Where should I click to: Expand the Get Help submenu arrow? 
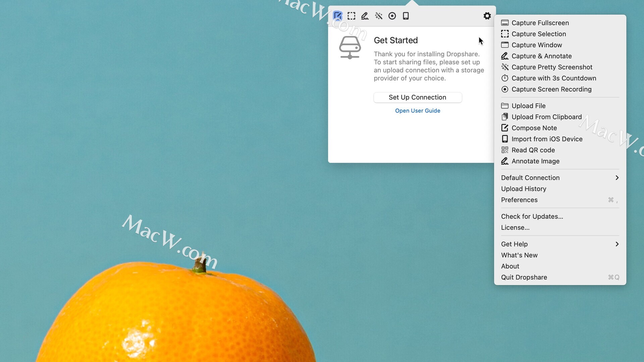click(x=617, y=244)
